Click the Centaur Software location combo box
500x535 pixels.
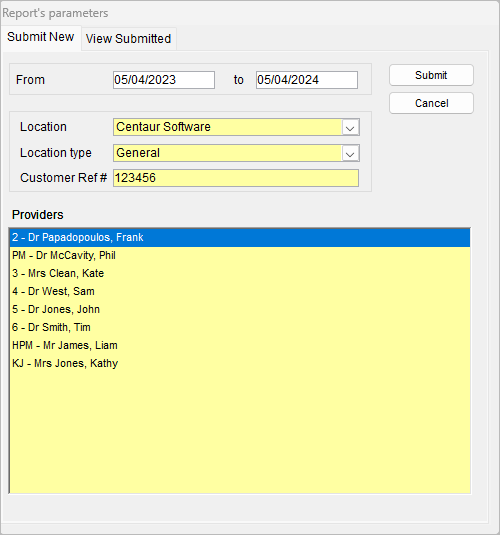tap(236, 127)
